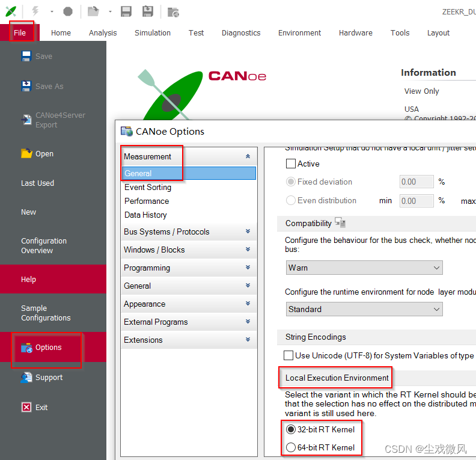Open Sample Configurations

46,313
